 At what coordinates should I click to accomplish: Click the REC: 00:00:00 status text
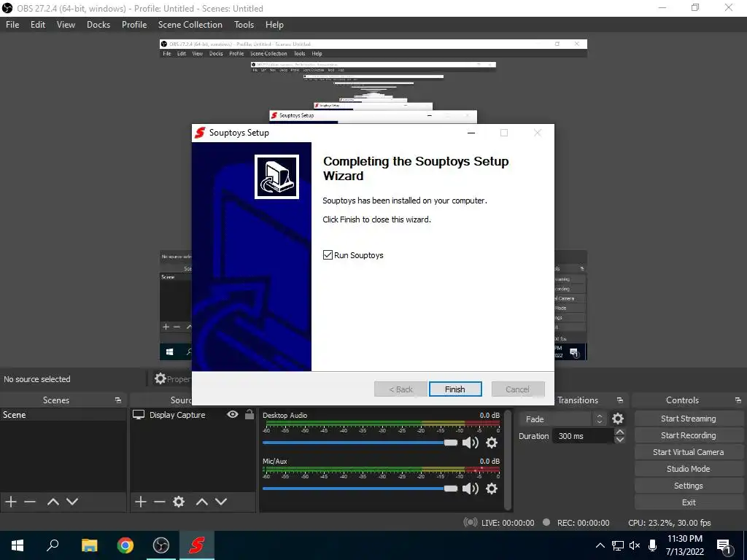(583, 523)
